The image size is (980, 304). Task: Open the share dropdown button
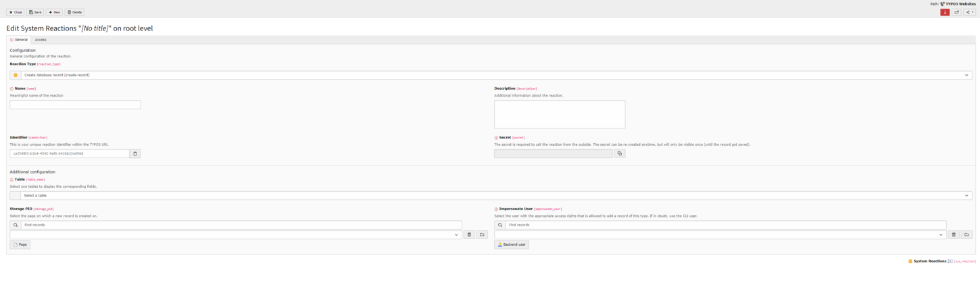(969, 12)
